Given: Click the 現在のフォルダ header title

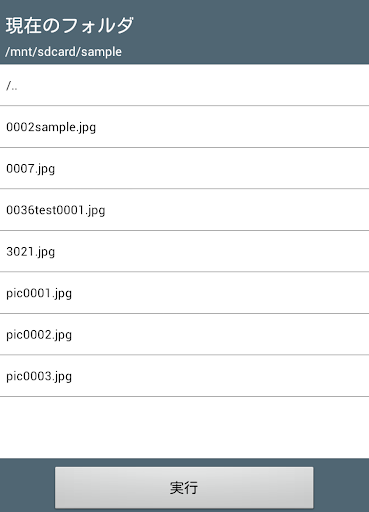Looking at the screenshot, I should (x=70, y=26).
